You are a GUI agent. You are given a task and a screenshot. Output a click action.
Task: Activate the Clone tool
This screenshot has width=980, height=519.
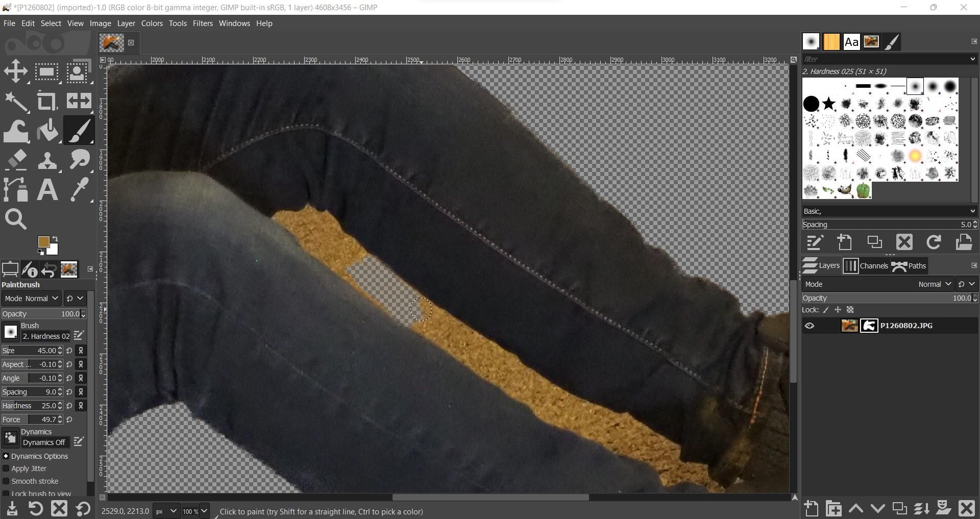click(47, 160)
